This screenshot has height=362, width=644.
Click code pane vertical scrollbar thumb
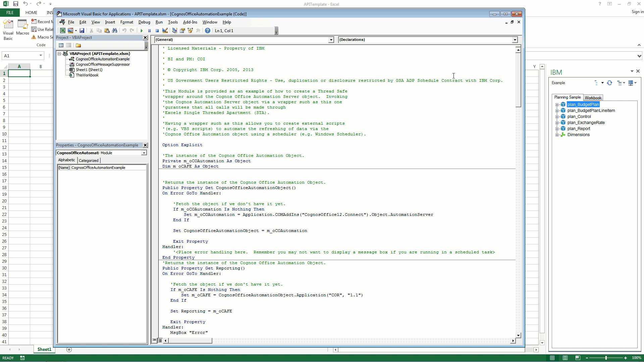(518, 80)
